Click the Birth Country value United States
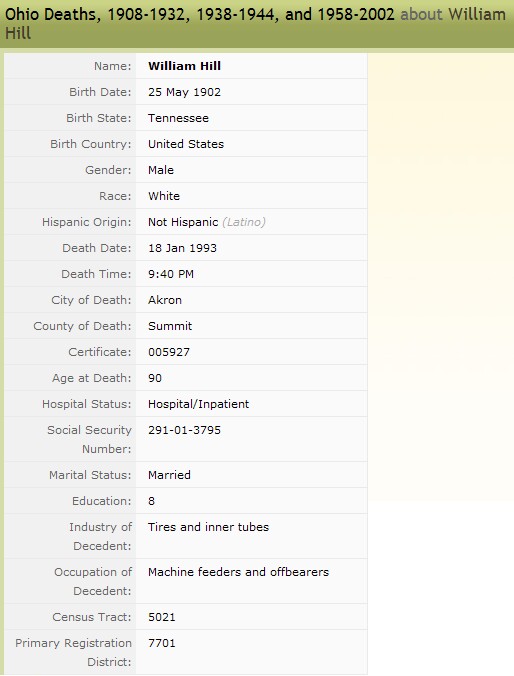Image resolution: width=514 pixels, height=676 pixels. 186,144
